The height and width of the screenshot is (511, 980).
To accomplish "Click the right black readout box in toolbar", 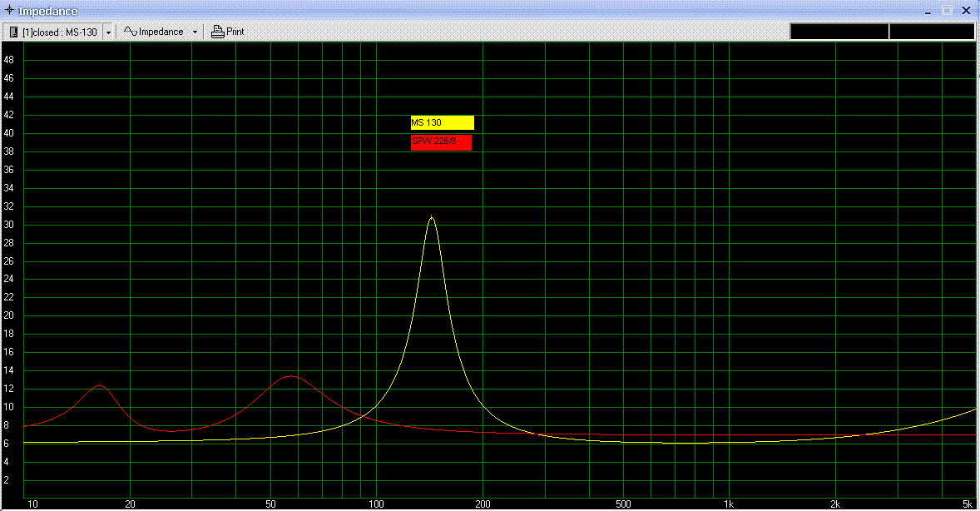I will pos(932,32).
